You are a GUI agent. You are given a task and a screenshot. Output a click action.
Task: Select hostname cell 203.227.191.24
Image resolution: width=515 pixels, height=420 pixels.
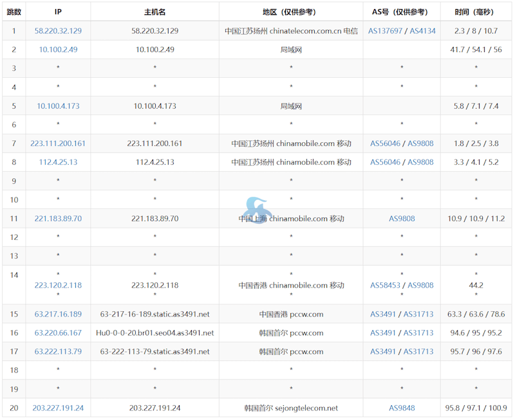point(154,408)
